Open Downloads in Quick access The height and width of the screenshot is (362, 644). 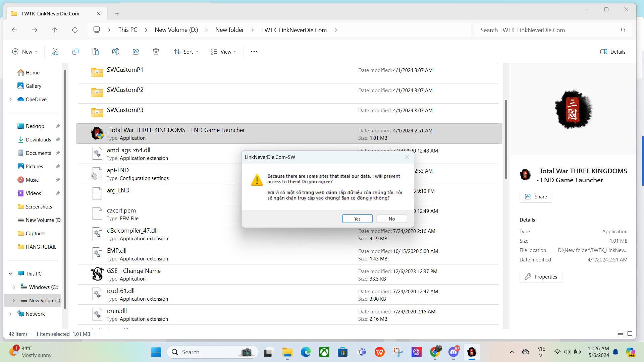pyautogui.click(x=38, y=139)
